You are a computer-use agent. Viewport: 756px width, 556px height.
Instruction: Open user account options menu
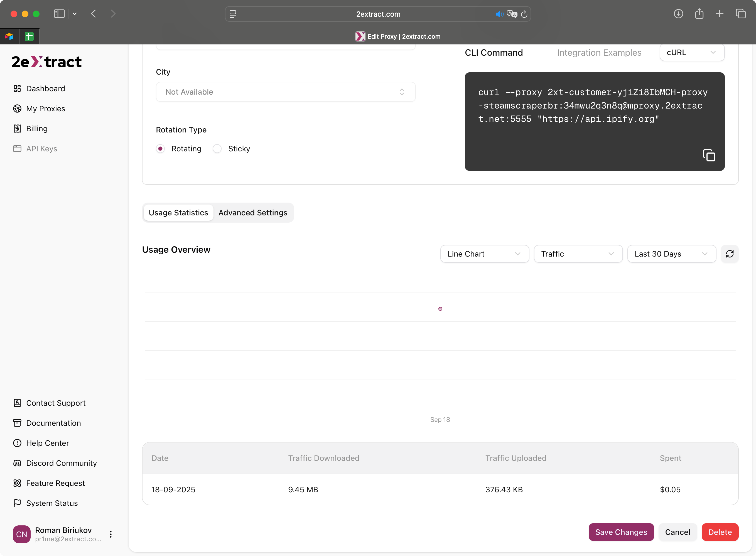(x=111, y=534)
